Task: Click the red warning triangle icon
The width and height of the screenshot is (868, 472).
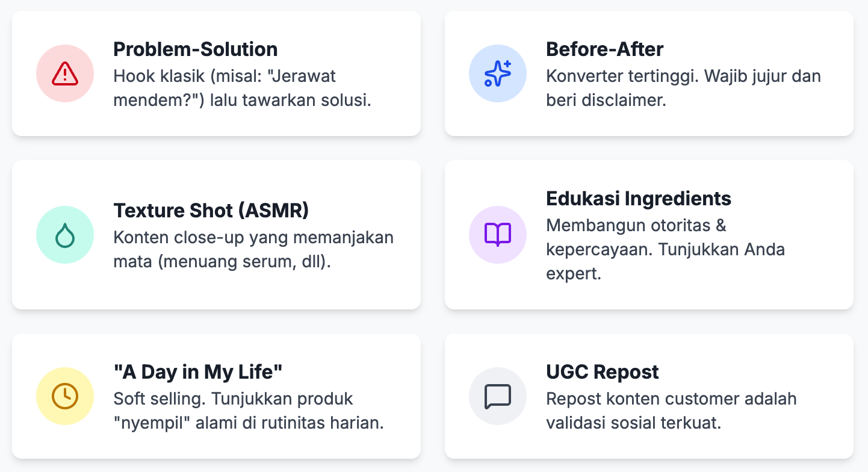Action: (x=65, y=73)
